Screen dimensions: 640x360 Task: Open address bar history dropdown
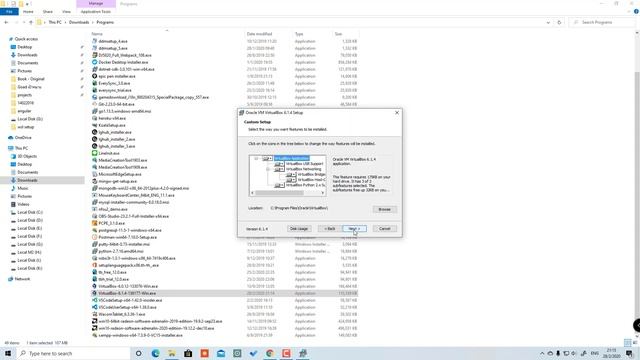pos(548,22)
